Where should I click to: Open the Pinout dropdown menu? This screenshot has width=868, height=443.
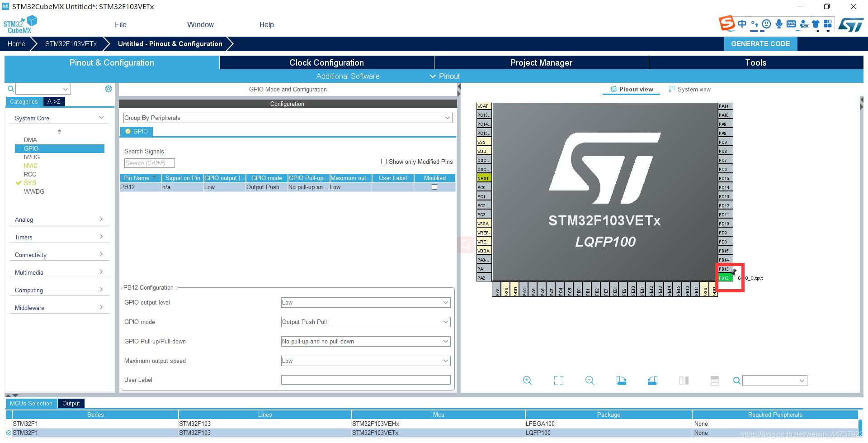[445, 76]
